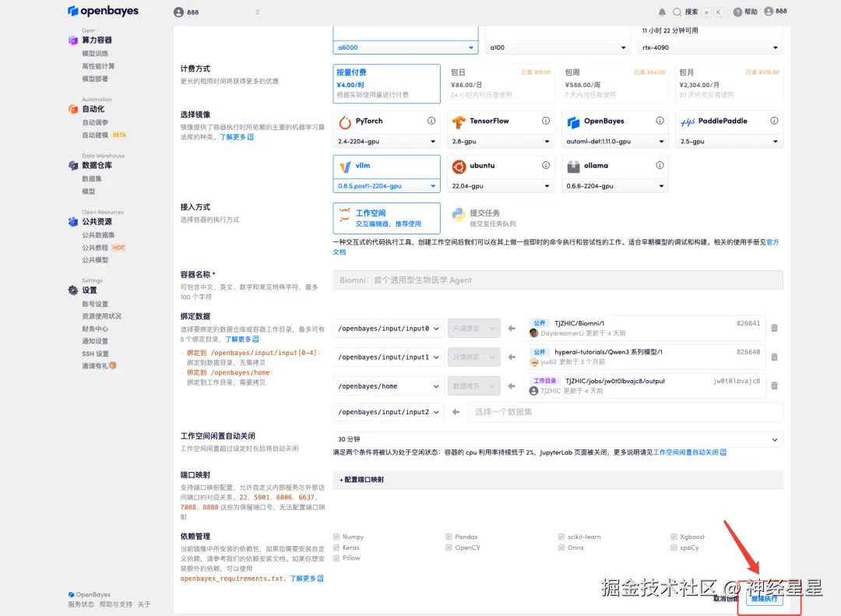This screenshot has height=616, width=841.
Task: Choose 按量付费 billing option
Action: [386, 83]
